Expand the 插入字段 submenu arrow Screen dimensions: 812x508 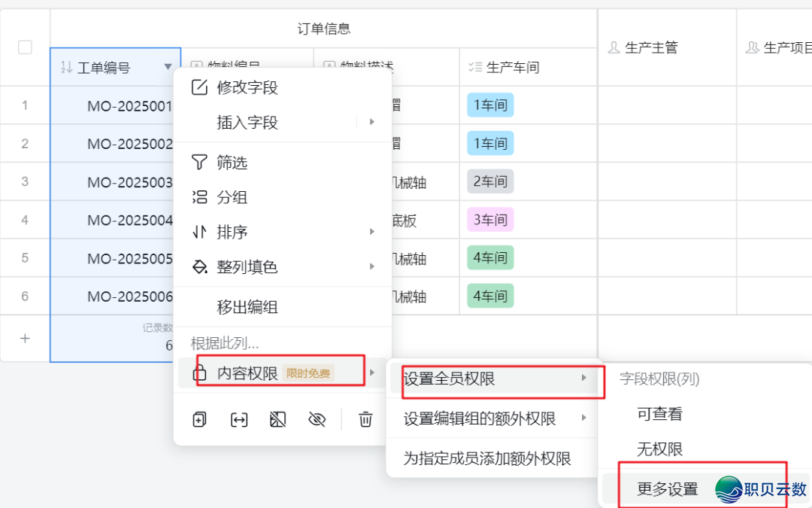tap(371, 122)
